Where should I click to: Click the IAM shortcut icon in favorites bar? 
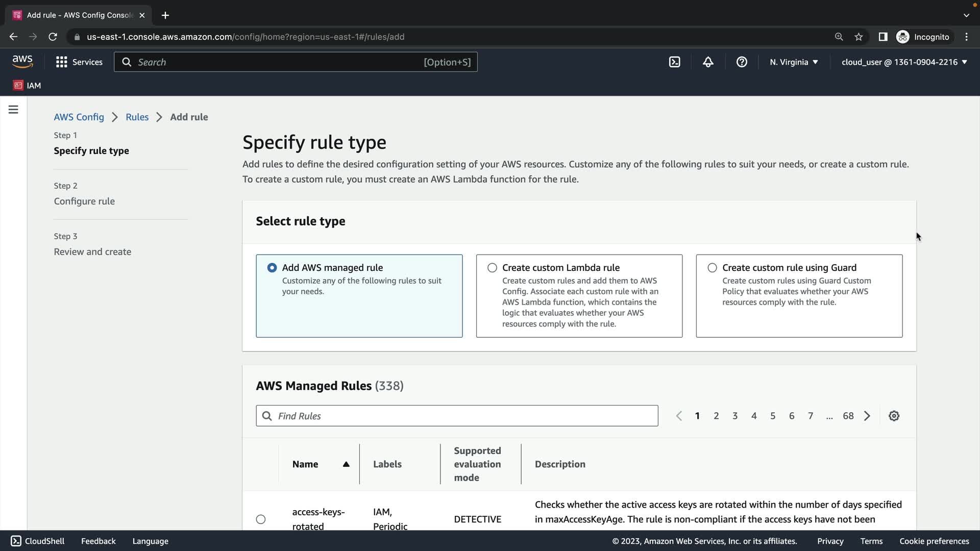(18, 85)
